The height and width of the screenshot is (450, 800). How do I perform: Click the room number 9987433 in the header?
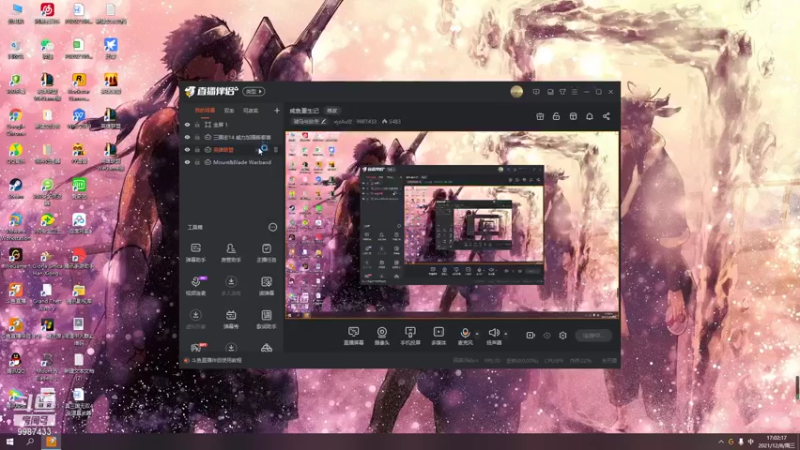click(x=366, y=121)
